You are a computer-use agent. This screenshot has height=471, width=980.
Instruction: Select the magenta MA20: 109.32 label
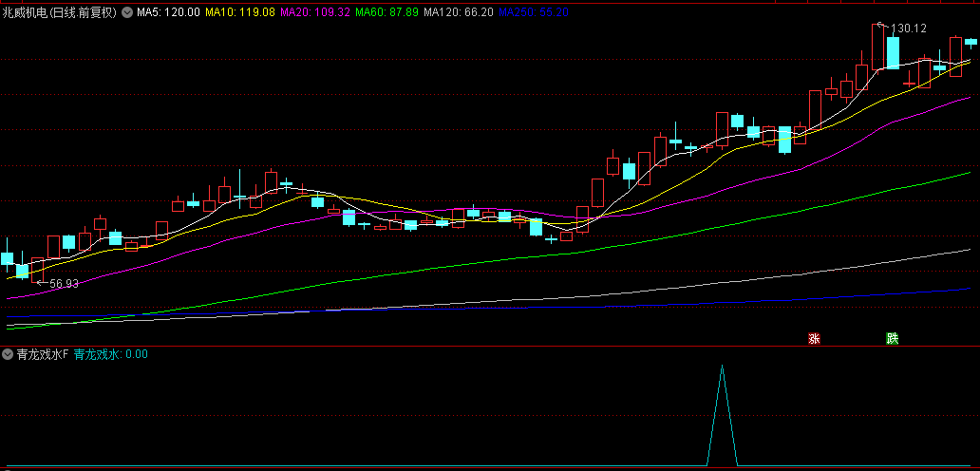(x=315, y=11)
